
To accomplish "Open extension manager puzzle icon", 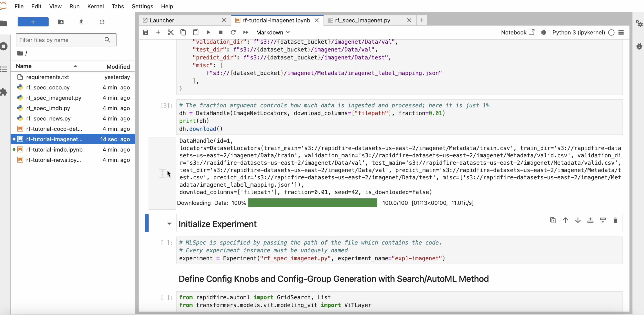I will click(4, 92).
